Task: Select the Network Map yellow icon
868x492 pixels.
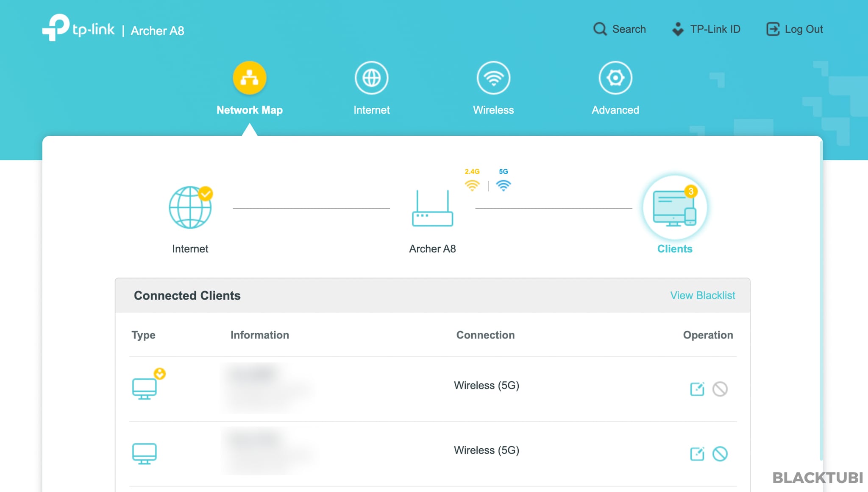Action: [x=250, y=78]
